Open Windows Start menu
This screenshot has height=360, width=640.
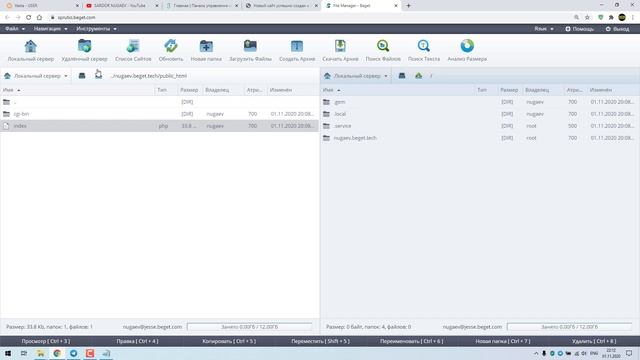(x=8, y=353)
